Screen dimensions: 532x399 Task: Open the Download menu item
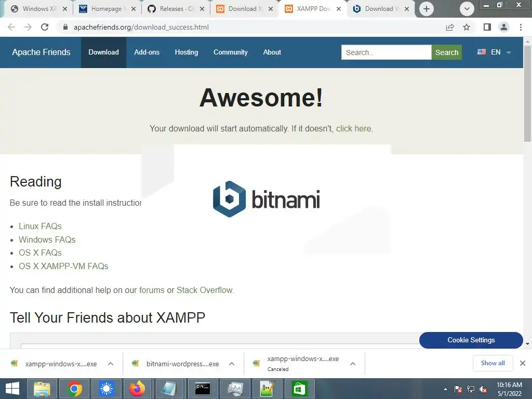coord(103,52)
